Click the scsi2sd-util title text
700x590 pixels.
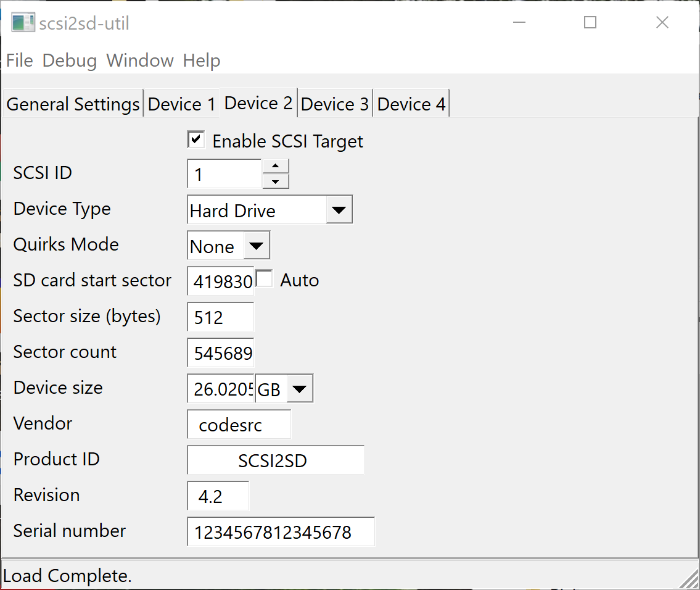84,23
